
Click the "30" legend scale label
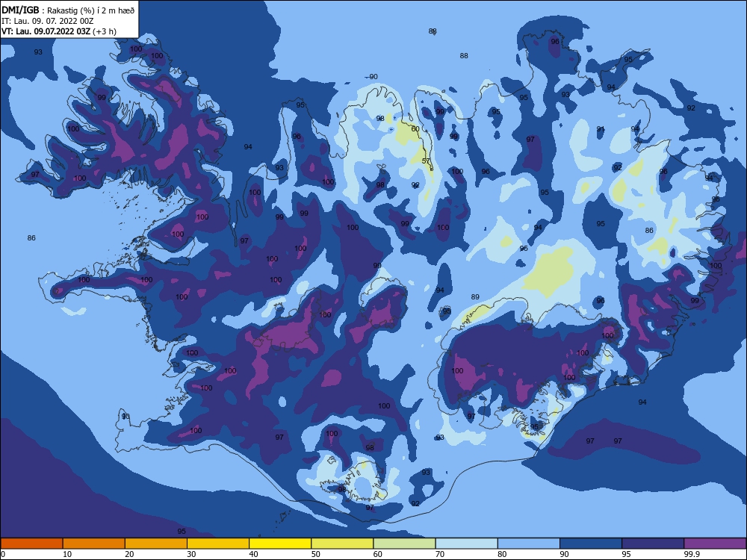point(191,554)
